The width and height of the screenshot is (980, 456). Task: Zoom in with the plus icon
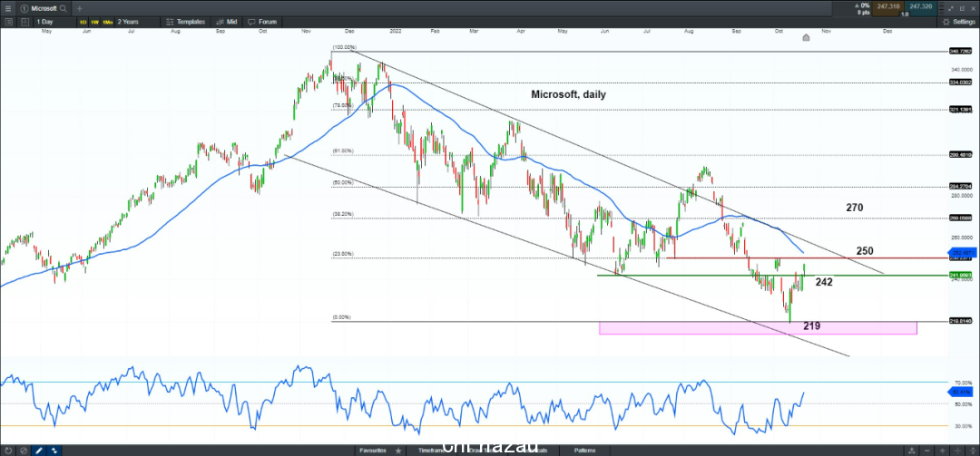(943, 451)
